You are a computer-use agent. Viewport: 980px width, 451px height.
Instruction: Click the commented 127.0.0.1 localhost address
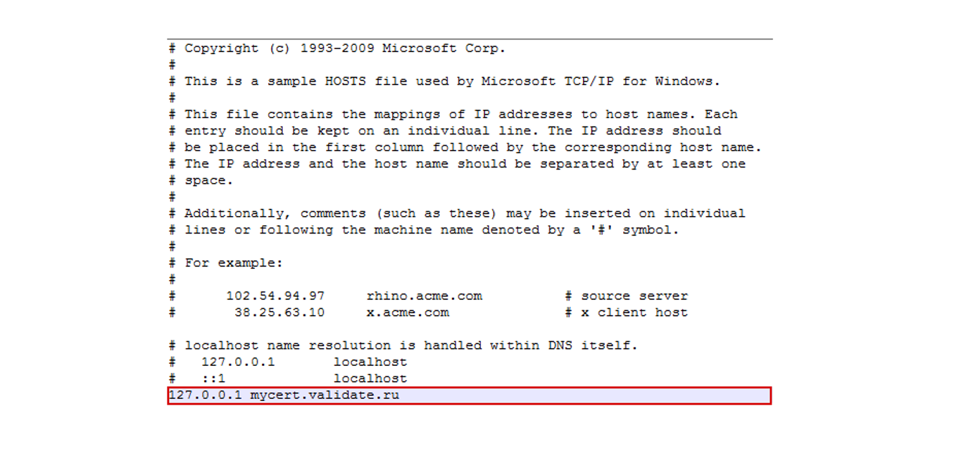click(x=238, y=362)
